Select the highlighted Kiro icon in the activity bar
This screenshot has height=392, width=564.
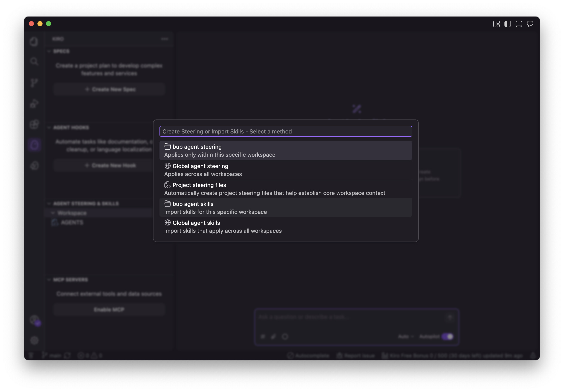(x=34, y=145)
